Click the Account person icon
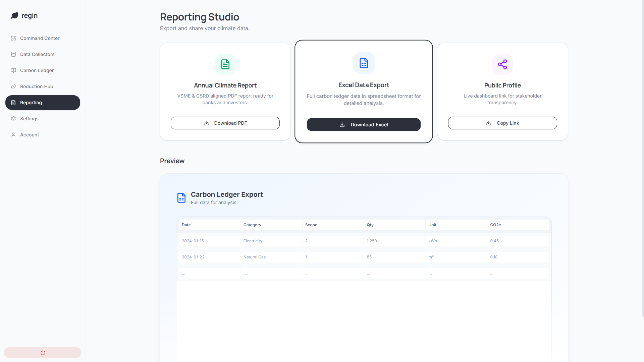This screenshot has height=362, width=644. click(13, 135)
